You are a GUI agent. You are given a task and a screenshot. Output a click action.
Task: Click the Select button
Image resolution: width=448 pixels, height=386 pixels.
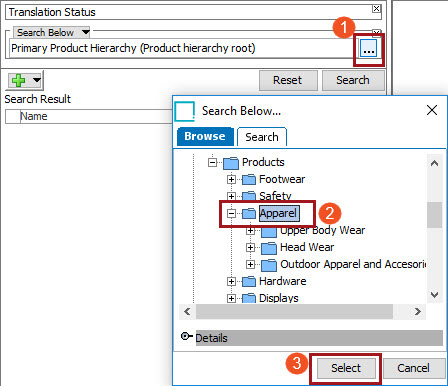(346, 368)
